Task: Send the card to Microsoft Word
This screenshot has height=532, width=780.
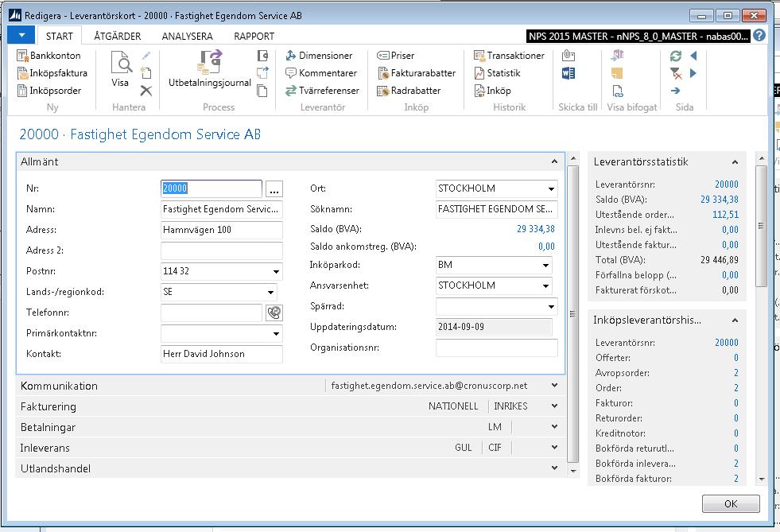Action: tap(568, 73)
